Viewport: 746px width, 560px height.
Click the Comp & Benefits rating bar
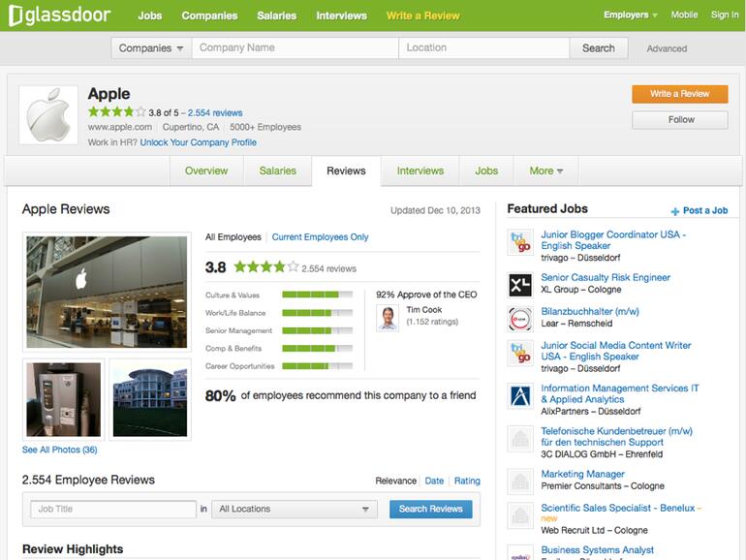[x=318, y=348]
